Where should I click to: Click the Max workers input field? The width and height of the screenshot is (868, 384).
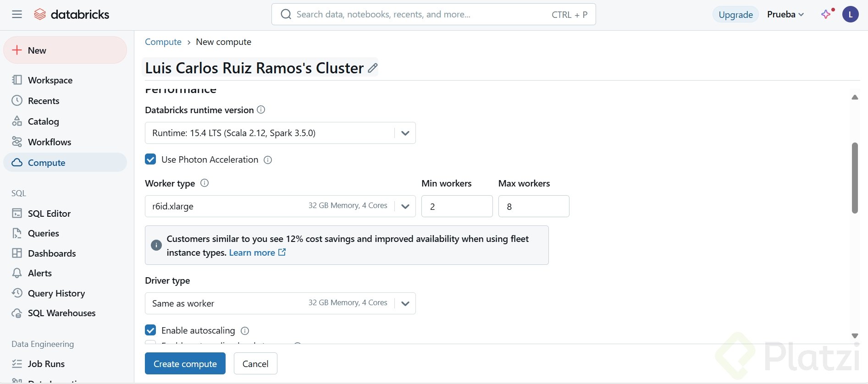point(534,206)
